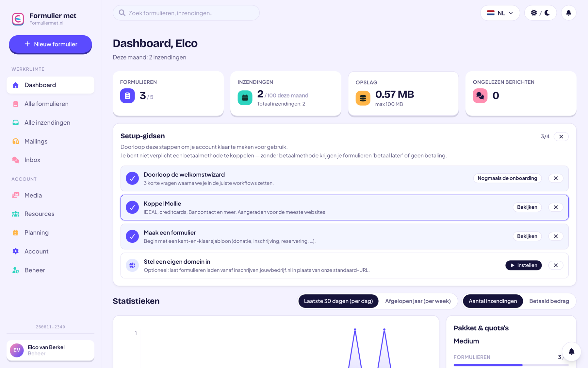Open the NL language dropdown
Image resolution: width=588 pixels, height=368 pixels.
500,13
